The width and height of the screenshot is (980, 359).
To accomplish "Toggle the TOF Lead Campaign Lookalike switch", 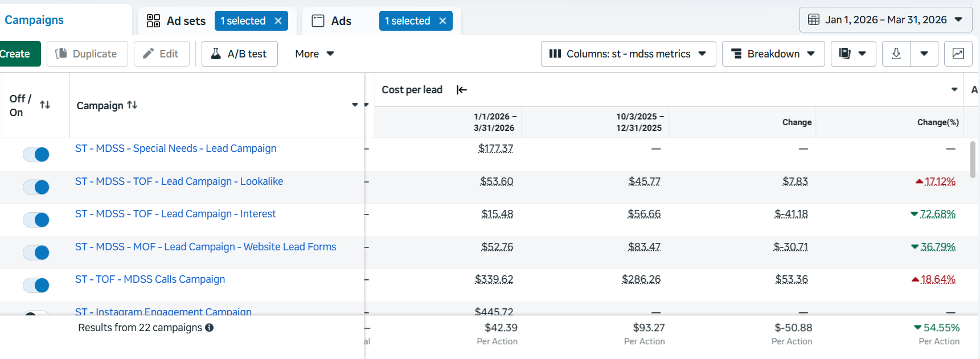I will (36, 187).
